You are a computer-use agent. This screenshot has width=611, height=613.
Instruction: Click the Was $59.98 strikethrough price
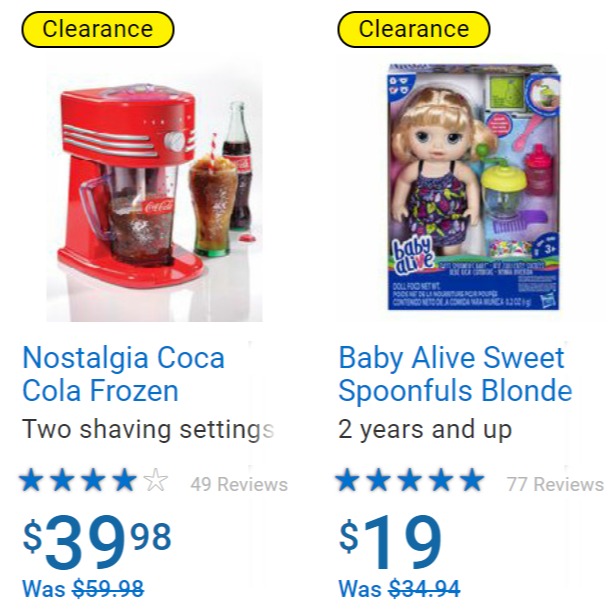(83, 589)
